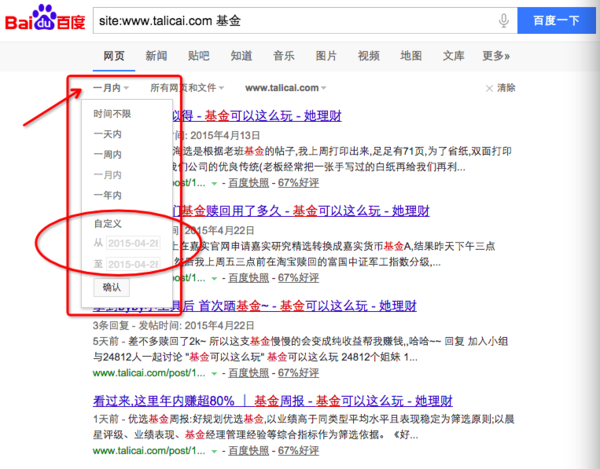Image resolution: width=600 pixels, height=469 pixels.
Task: Open first result 基金可以这么玩 - 她理财 link
Action: coord(256,116)
